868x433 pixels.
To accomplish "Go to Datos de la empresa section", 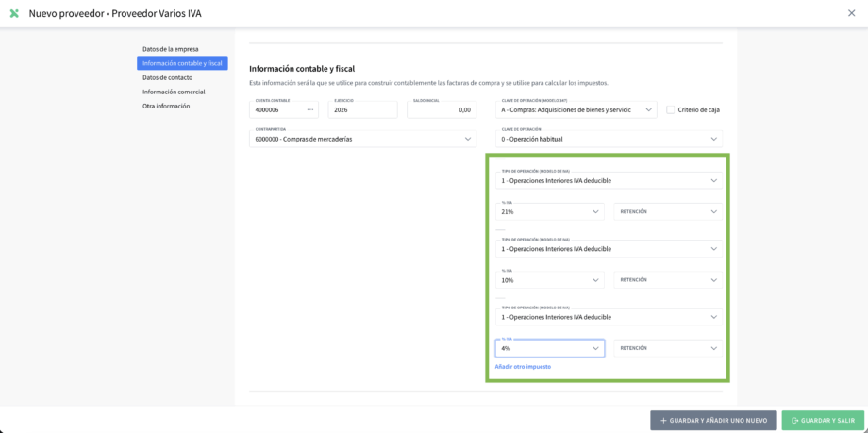I will tap(171, 49).
